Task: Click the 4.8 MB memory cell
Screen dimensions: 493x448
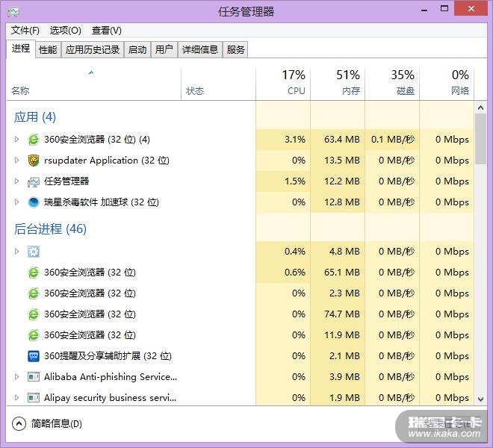Action: pyautogui.click(x=338, y=252)
